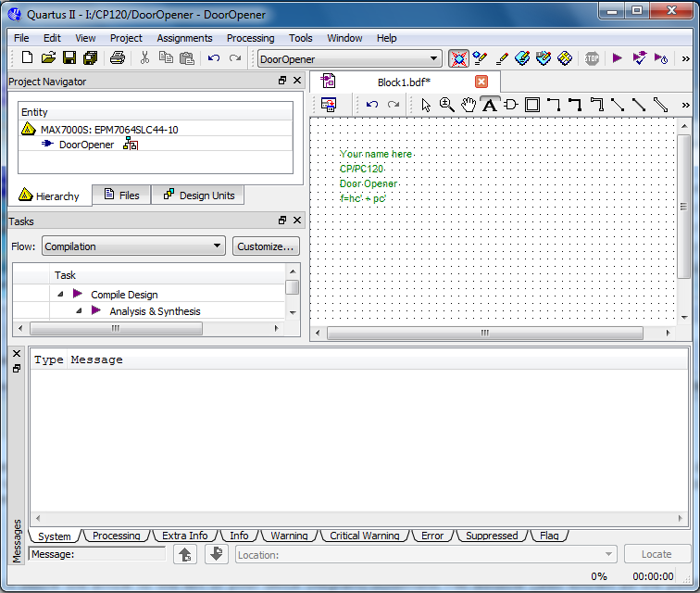700x593 pixels.
Task: Select the diagonal Node line tool
Action: pyautogui.click(x=618, y=105)
